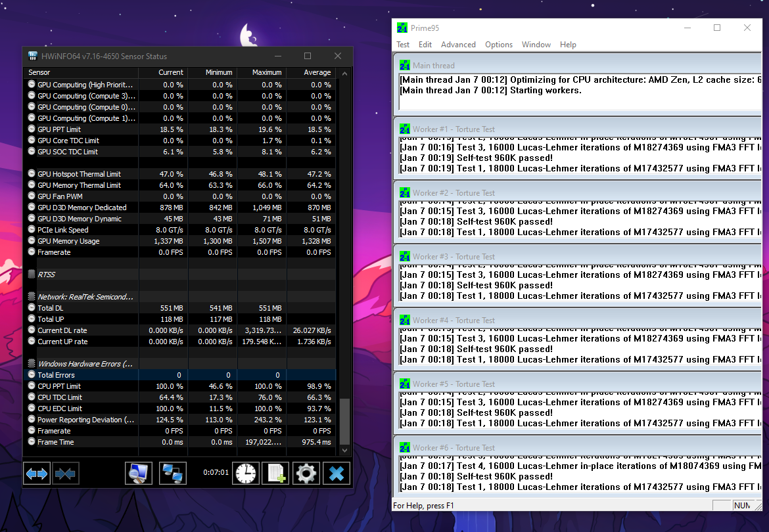Click the HWiNFO expand-layout arrows button
The width and height of the screenshot is (769, 532).
point(37,474)
